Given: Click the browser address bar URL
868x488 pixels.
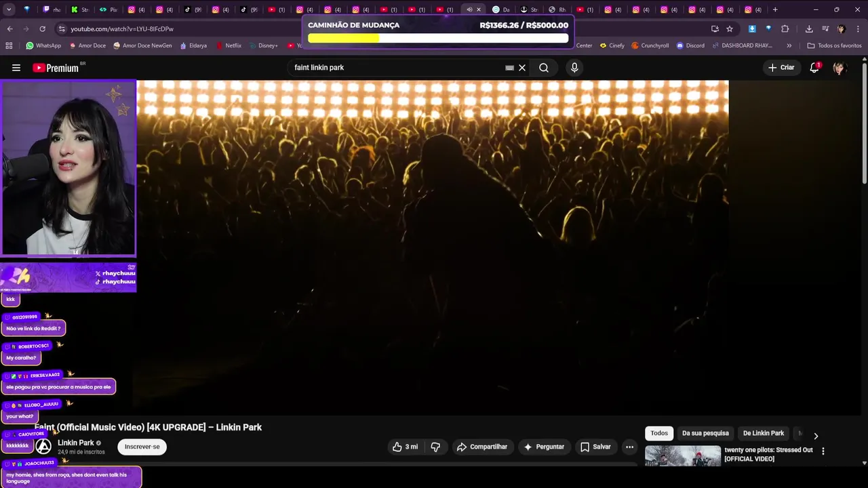Looking at the screenshot, I should 122,29.
